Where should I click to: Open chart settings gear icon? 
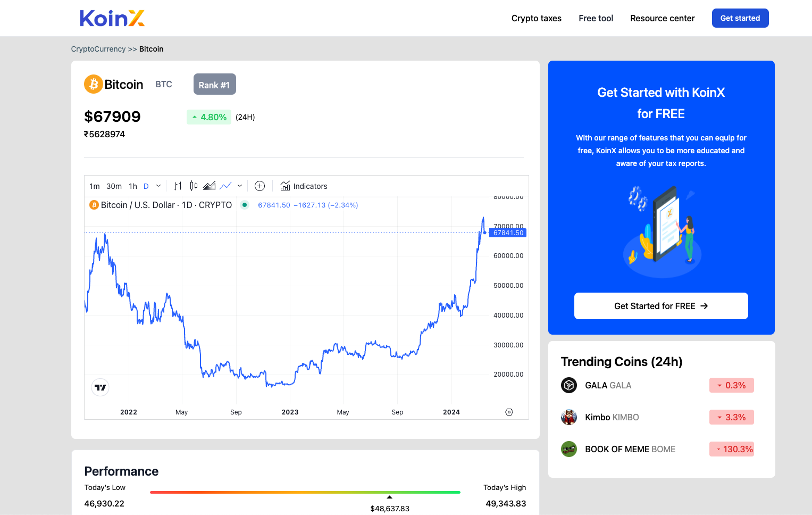(509, 412)
